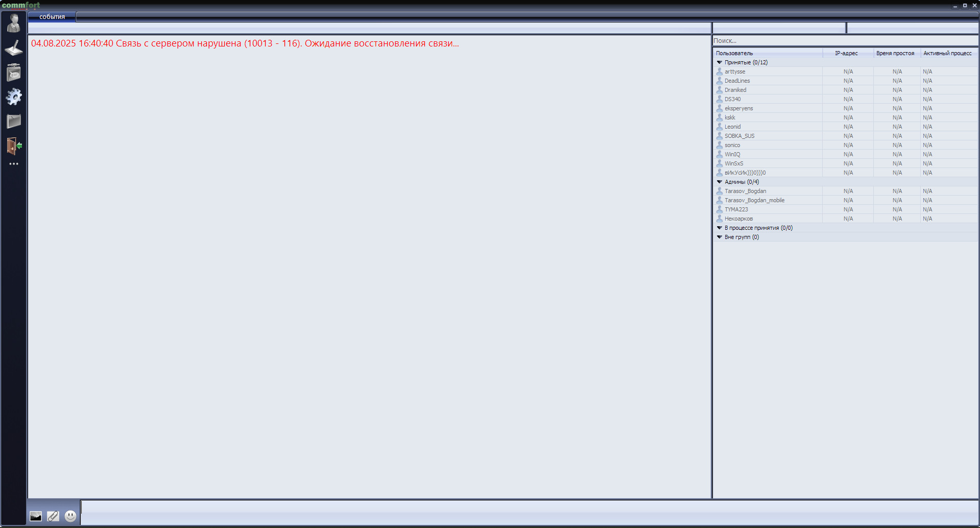Open the user profile icon in the sidebar
The width and height of the screenshot is (980, 528).
[14, 23]
